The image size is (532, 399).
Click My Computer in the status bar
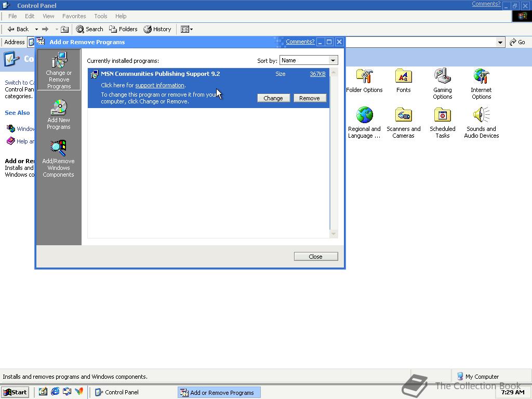click(478, 376)
